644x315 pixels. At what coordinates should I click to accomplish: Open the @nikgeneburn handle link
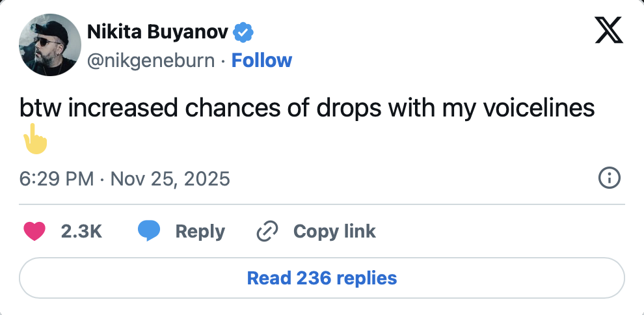[x=151, y=61]
